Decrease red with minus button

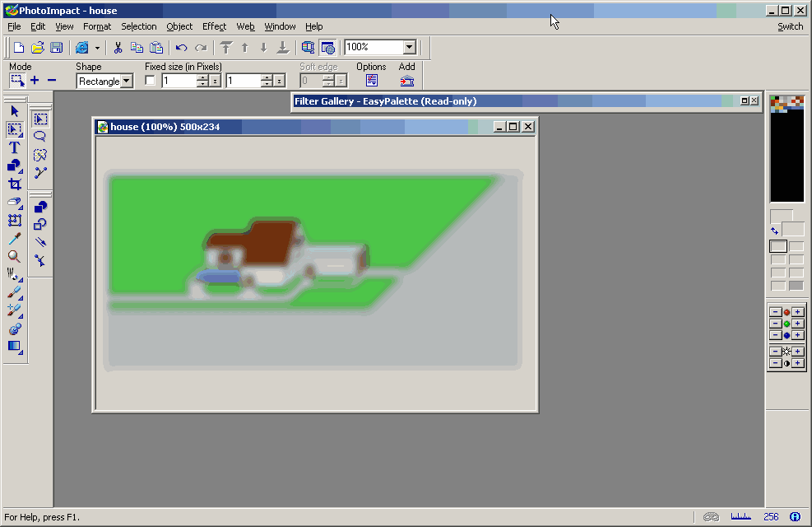pos(775,312)
